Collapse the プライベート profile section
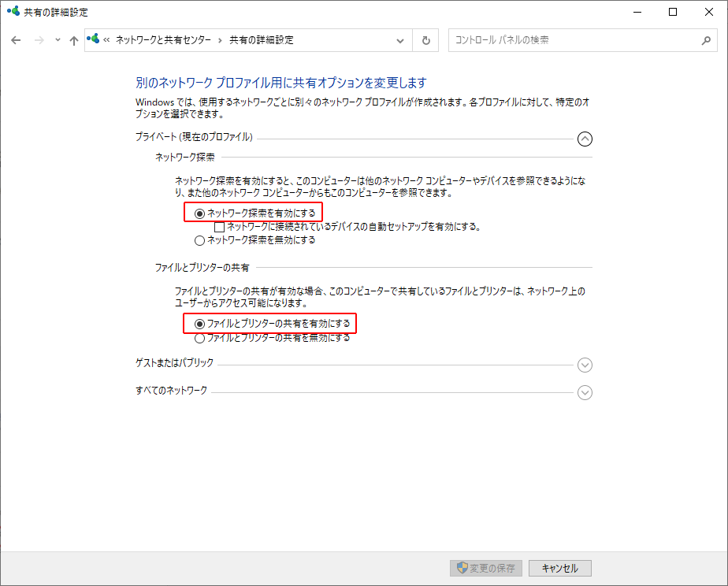 pyautogui.click(x=584, y=139)
